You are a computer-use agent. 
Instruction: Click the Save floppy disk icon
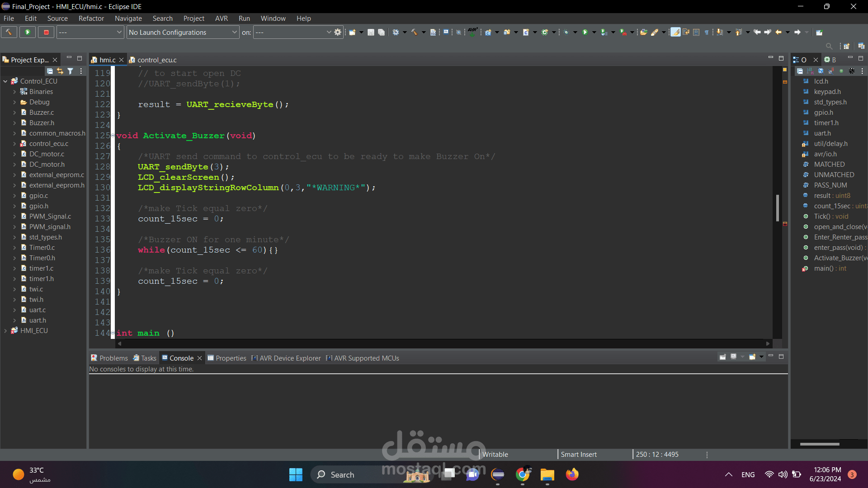pyautogui.click(x=371, y=32)
